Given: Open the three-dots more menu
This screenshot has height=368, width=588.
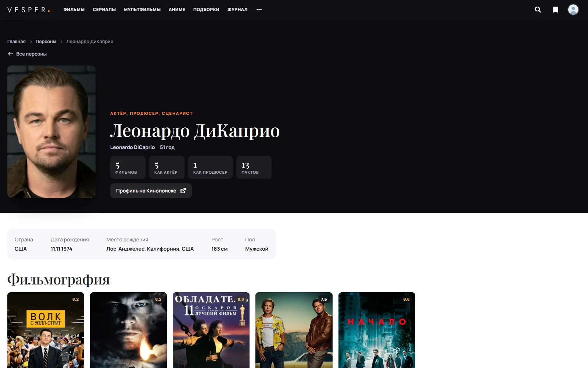Looking at the screenshot, I should click(259, 10).
